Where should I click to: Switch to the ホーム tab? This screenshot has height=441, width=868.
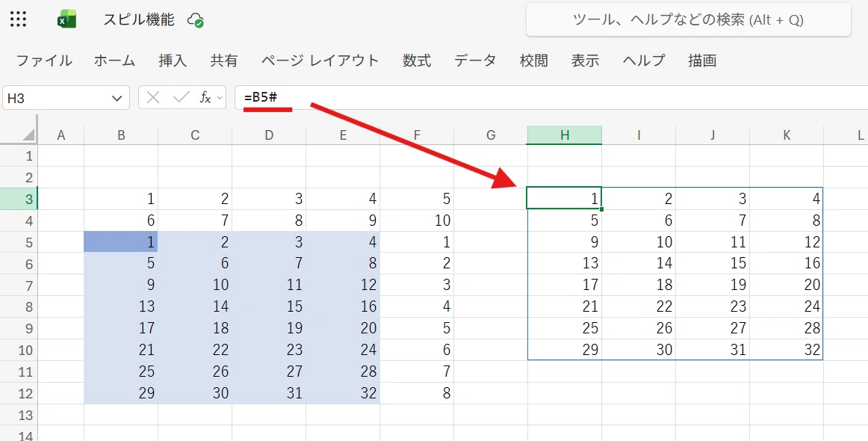114,61
